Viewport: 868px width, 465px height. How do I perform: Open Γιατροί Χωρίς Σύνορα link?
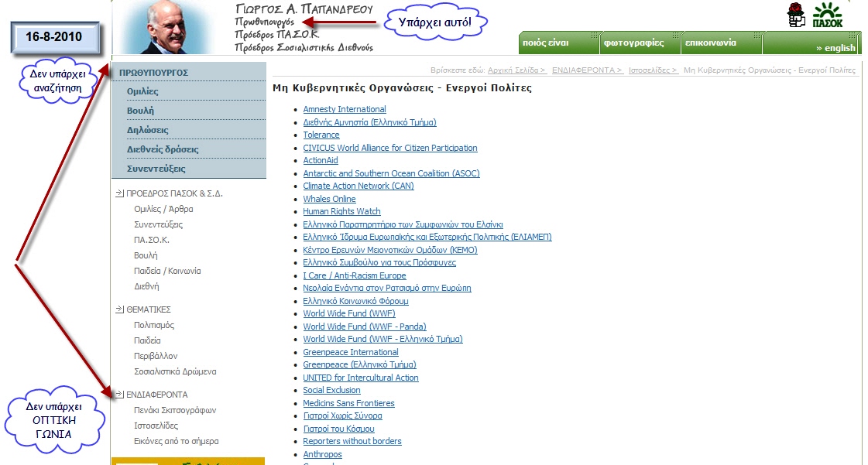342,415
